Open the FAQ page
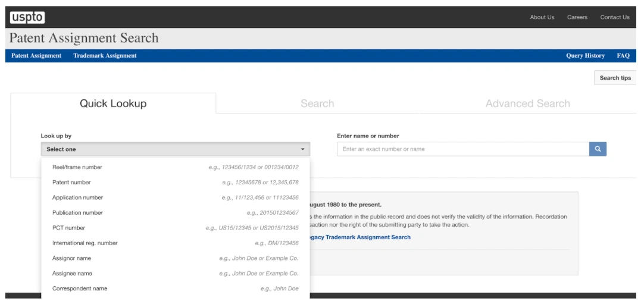 tap(623, 56)
